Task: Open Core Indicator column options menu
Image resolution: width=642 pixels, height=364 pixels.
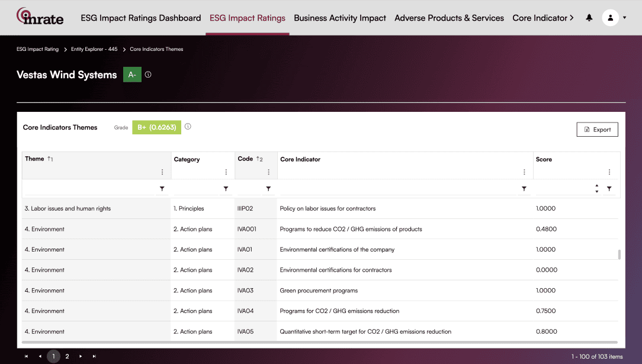Action: point(524,172)
